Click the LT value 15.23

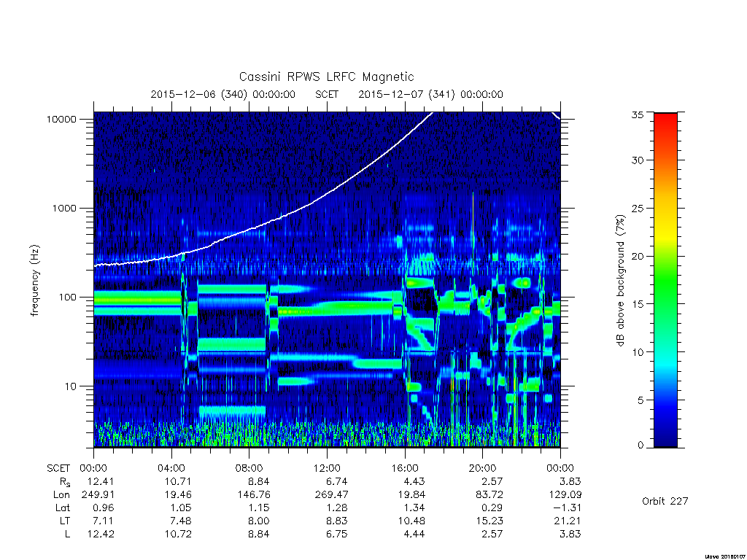click(489, 521)
